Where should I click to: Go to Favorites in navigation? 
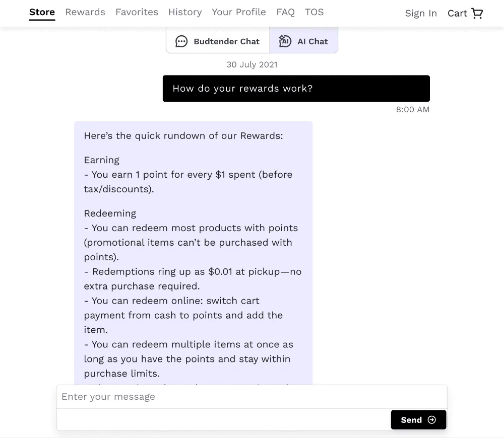point(137,12)
